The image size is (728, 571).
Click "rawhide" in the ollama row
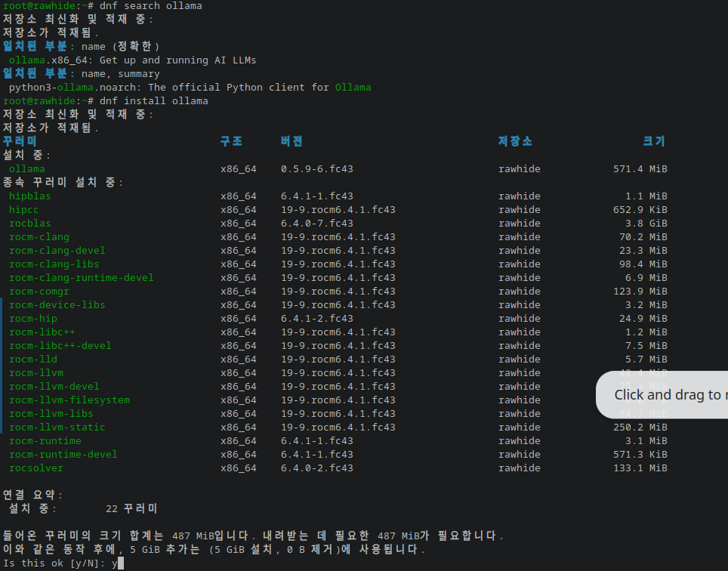coord(520,169)
